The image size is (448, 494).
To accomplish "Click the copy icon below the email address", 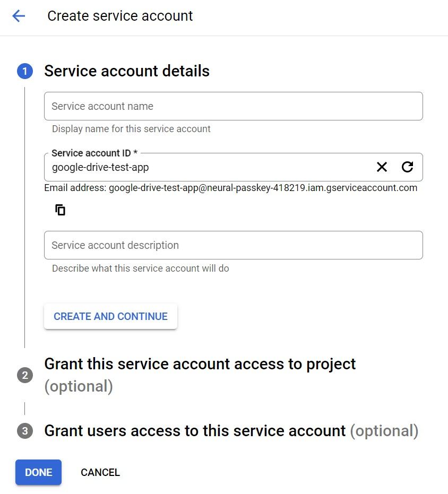I will pyautogui.click(x=60, y=209).
